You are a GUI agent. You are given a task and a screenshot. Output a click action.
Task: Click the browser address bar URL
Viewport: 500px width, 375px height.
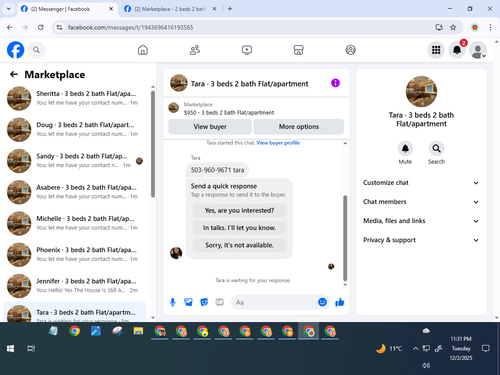[130, 27]
